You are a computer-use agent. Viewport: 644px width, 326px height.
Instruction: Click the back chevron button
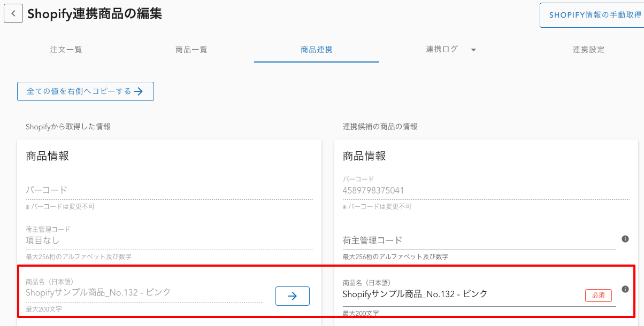pos(13,14)
